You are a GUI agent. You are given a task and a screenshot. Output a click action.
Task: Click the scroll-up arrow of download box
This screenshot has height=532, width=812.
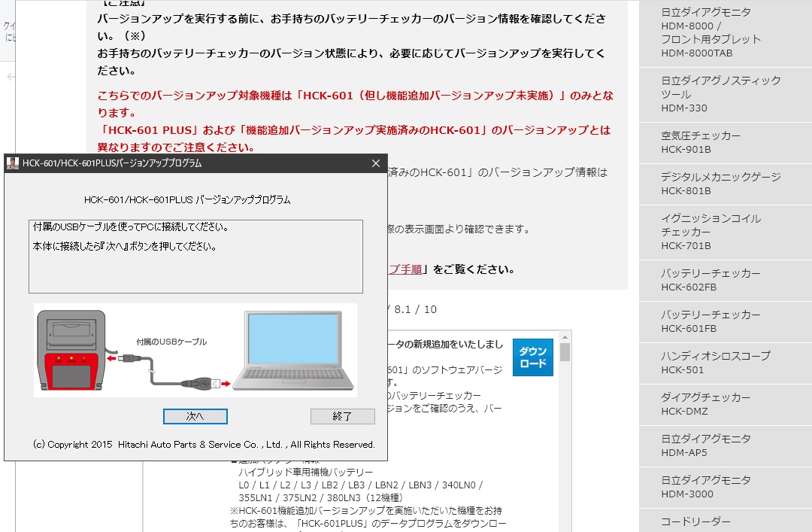565,336
